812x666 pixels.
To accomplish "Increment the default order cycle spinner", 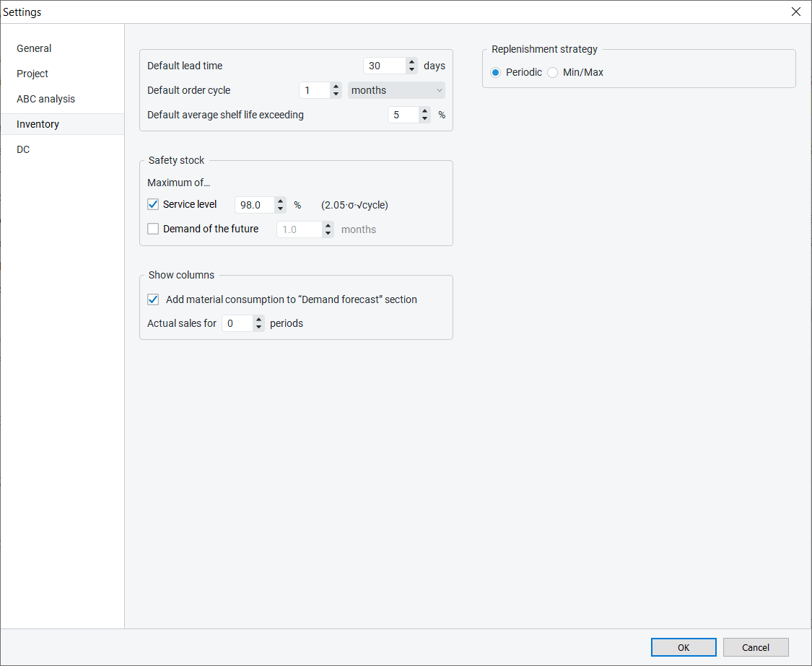I will [336, 87].
